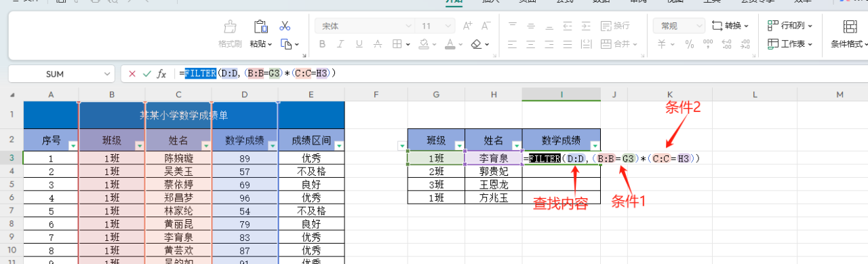Click the cell borders icon
Image resolution: width=868 pixels, height=264 pixels.
click(397, 44)
